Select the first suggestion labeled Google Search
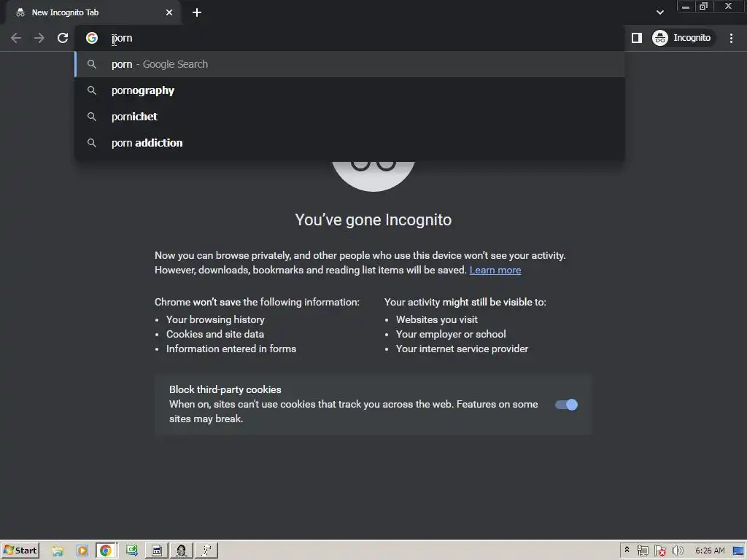 350,64
